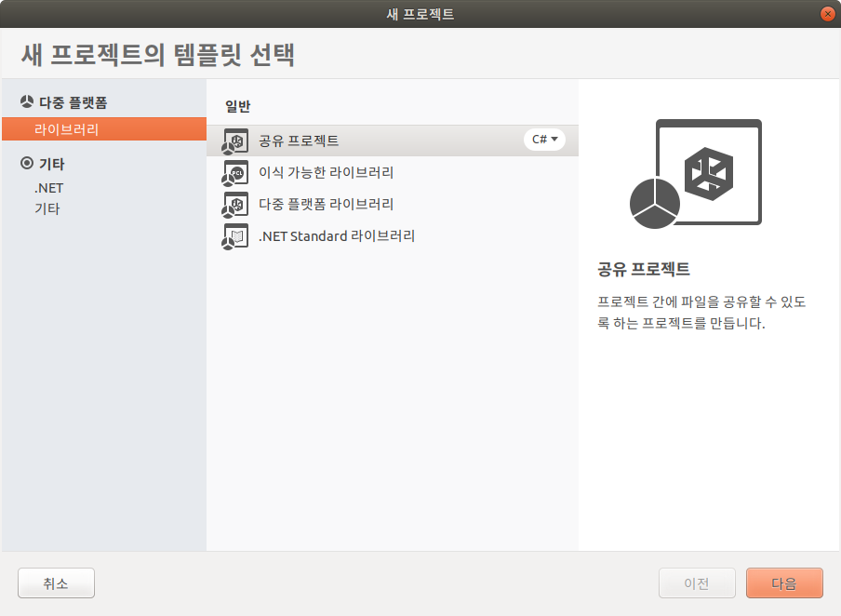The height and width of the screenshot is (616, 841).
Task: Select .NET category in the sidebar
Action: [48, 188]
